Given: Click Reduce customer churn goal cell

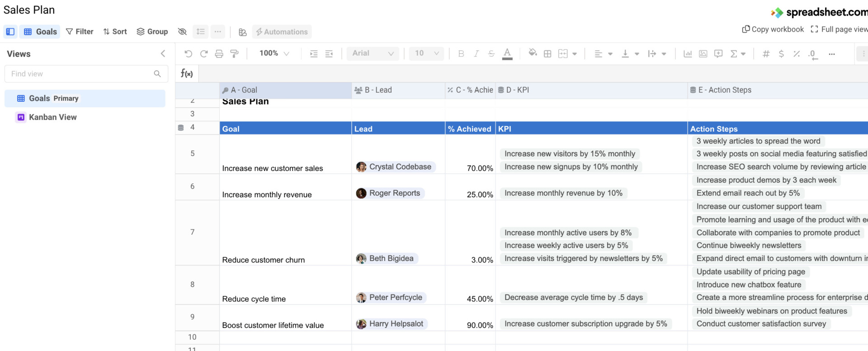Looking at the screenshot, I should point(285,233).
